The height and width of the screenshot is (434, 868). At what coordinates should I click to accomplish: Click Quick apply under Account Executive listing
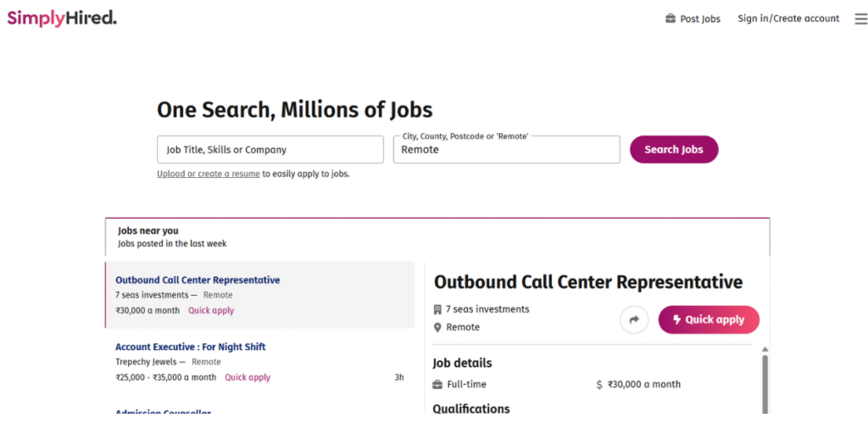pyautogui.click(x=248, y=377)
